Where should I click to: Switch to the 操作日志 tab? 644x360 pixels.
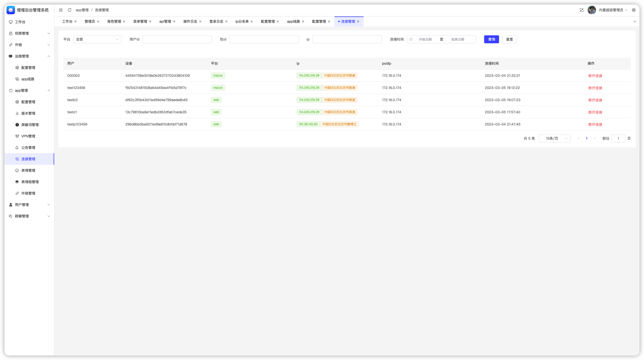(x=190, y=22)
